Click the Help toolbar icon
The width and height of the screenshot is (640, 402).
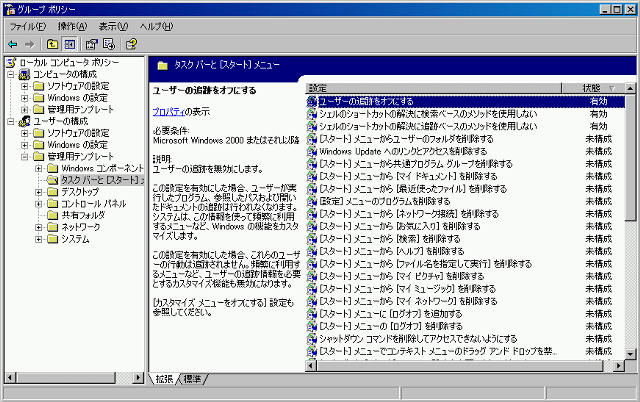tap(131, 44)
